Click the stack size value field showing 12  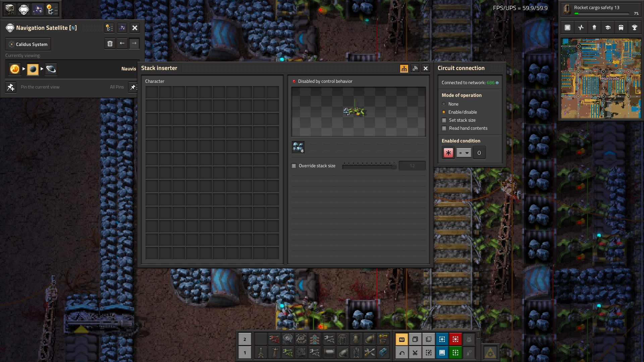coord(412,166)
